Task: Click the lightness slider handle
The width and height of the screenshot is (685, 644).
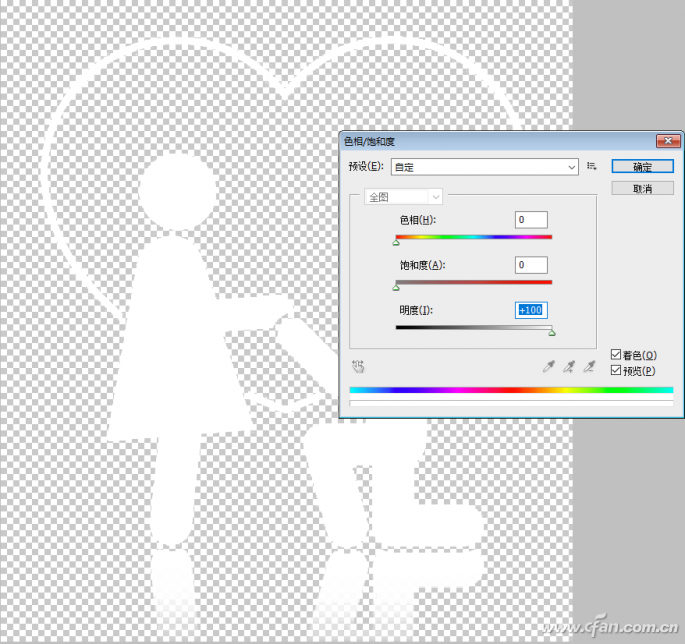Action: coord(552,333)
